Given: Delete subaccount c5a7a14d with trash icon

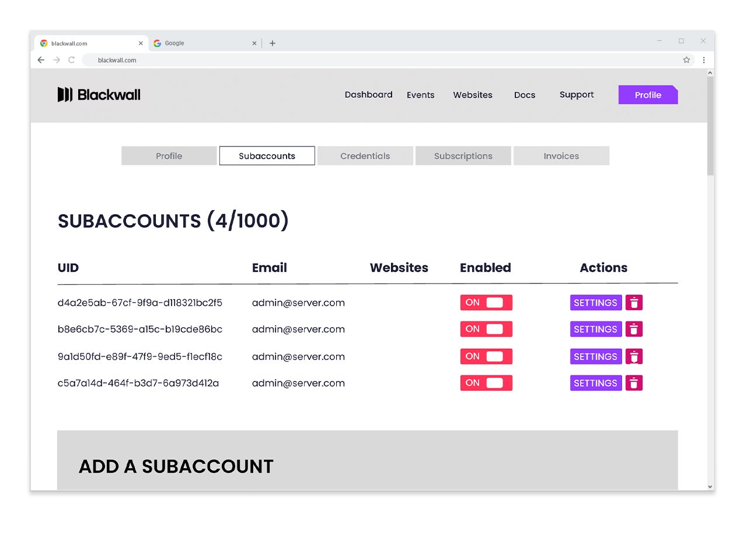Looking at the screenshot, I should coord(634,383).
